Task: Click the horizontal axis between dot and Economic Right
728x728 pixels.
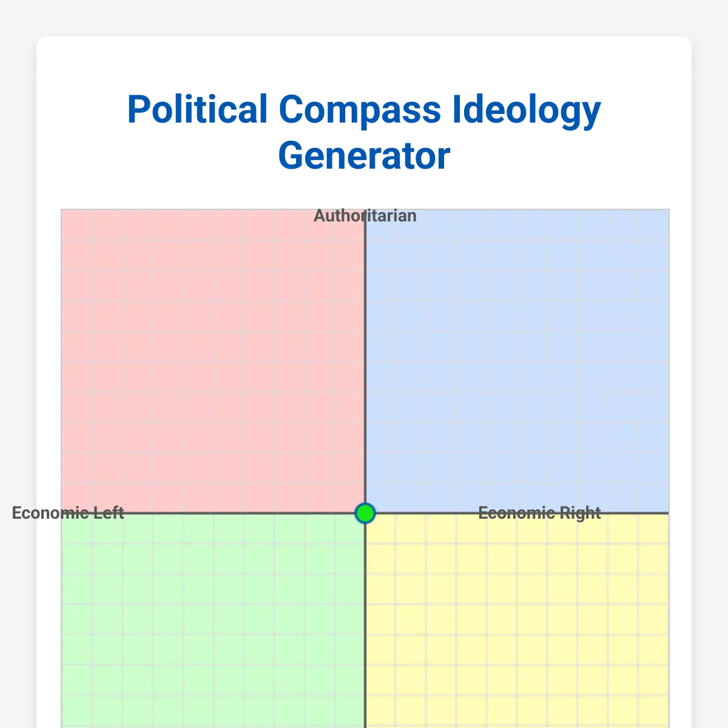Action: tap(425, 513)
